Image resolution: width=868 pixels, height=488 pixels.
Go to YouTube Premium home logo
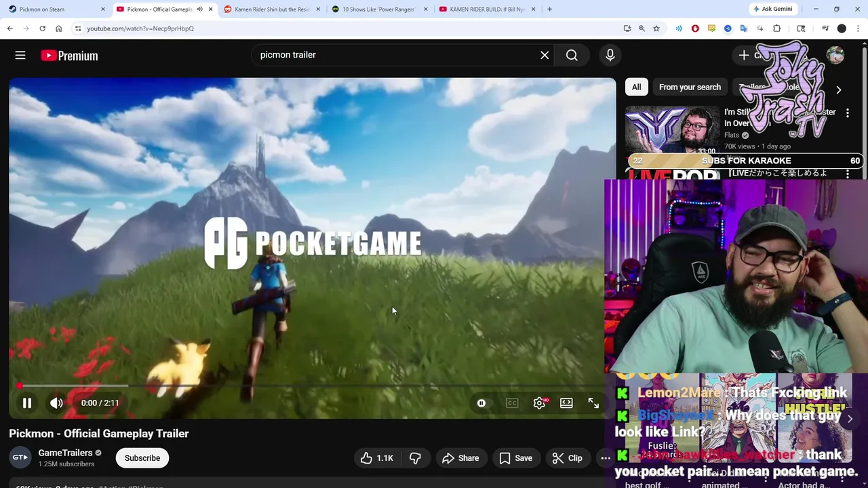point(69,56)
